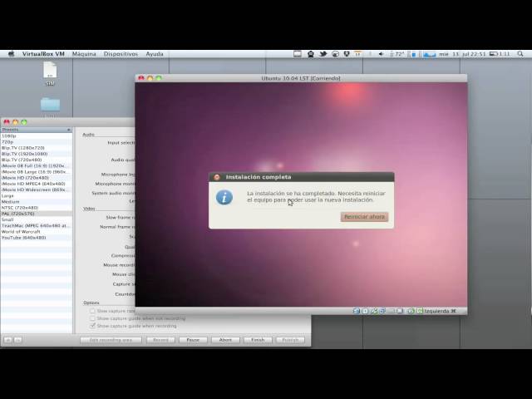532x399 pixels.
Task: Click the temperature 72° menu bar item
Action: [397, 54]
